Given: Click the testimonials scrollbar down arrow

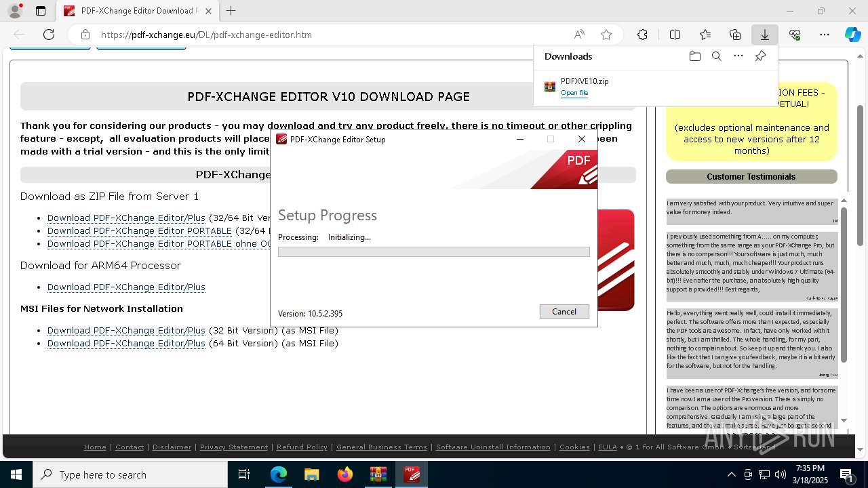Looking at the screenshot, I should 844,420.
